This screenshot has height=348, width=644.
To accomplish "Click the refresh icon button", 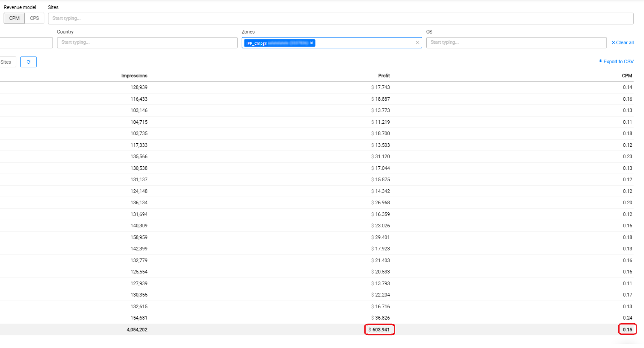I will tap(29, 62).
